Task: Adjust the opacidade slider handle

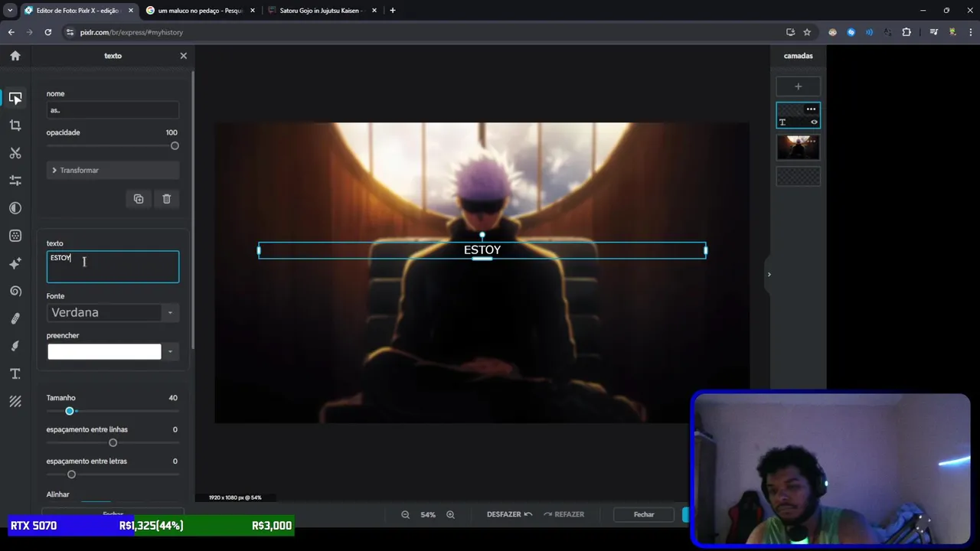Action: click(x=175, y=145)
